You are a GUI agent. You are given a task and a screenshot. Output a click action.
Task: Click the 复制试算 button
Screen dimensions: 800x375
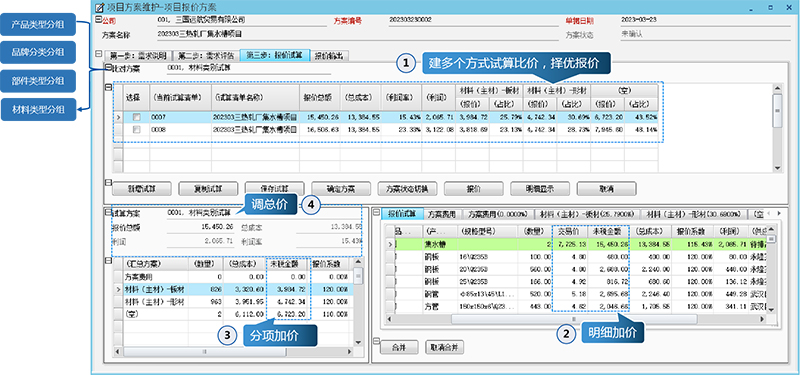pyautogui.click(x=208, y=188)
